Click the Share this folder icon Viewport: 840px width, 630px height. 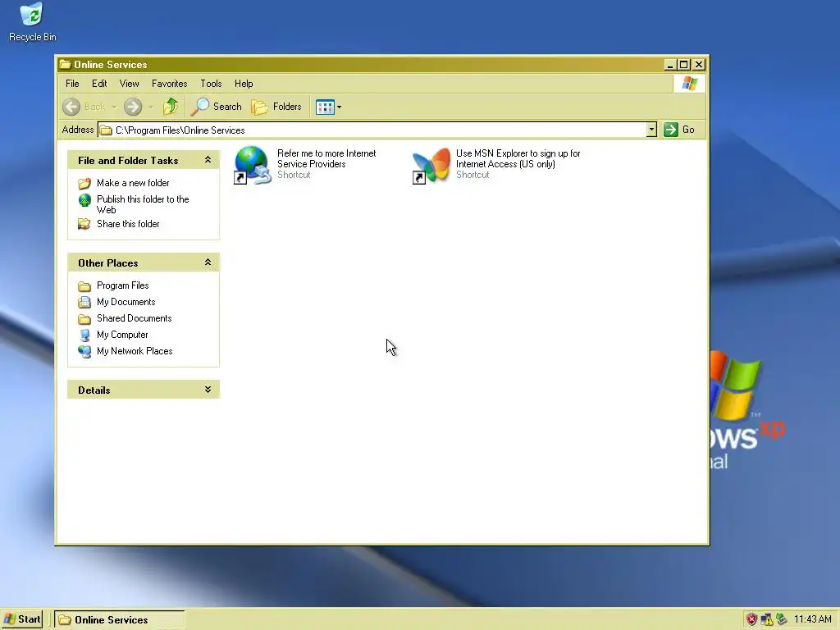[84, 225]
